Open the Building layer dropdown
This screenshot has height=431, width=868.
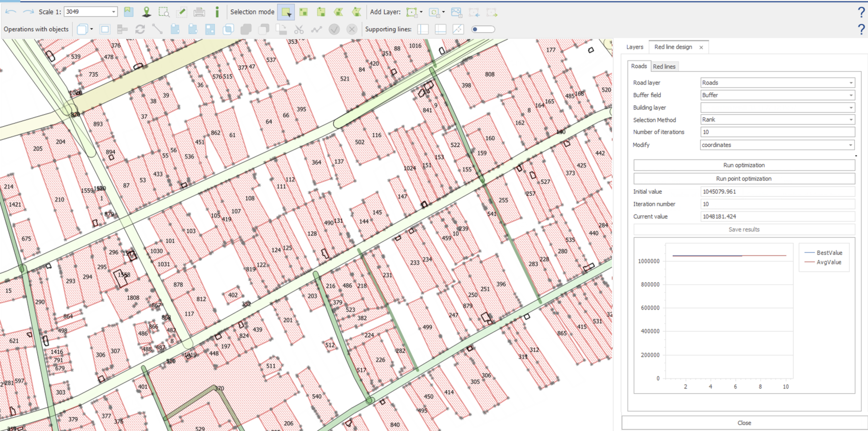tap(778, 107)
